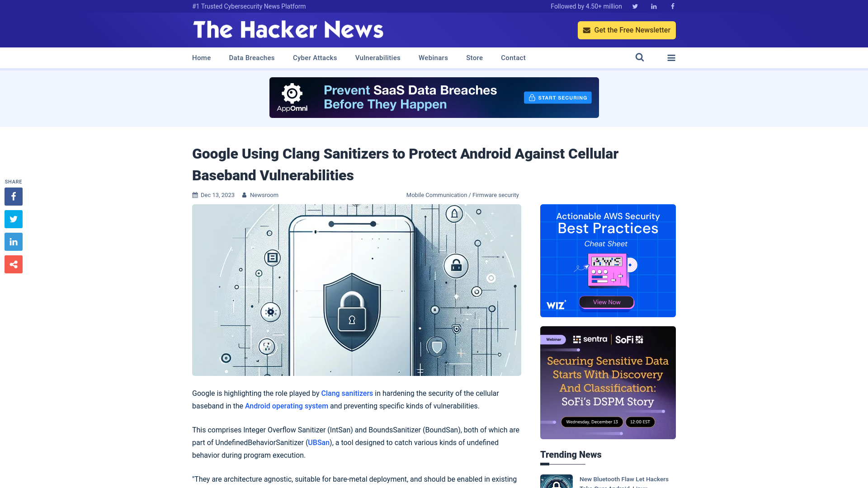Click the Newsroom author label link
Viewport: 868px width, 488px height.
click(x=264, y=195)
